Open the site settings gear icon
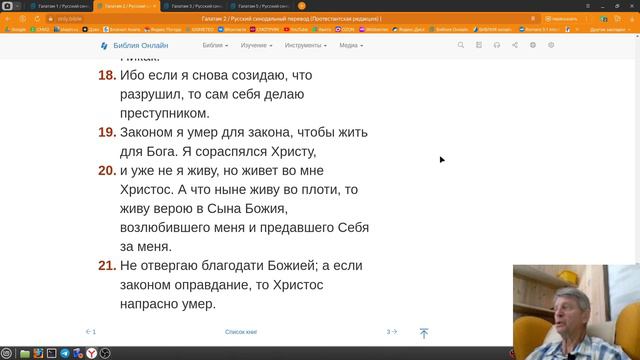The width and height of the screenshot is (640, 360). (x=551, y=45)
